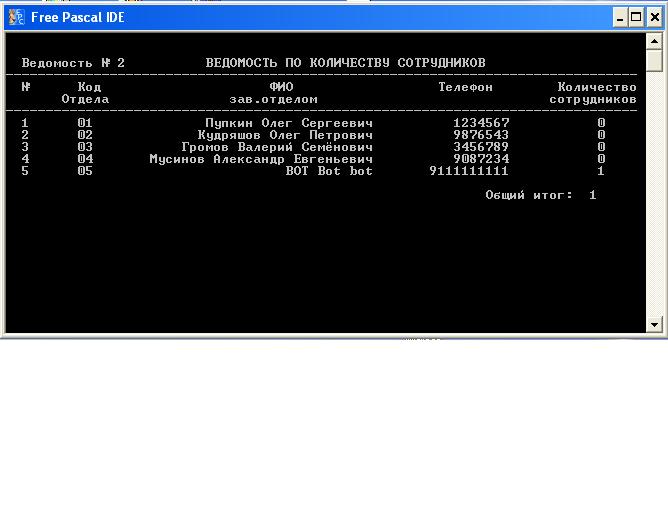Viewport: 668px width, 512px height.
Task: Click the 'Ведомость № 2' label
Action: (x=73, y=63)
